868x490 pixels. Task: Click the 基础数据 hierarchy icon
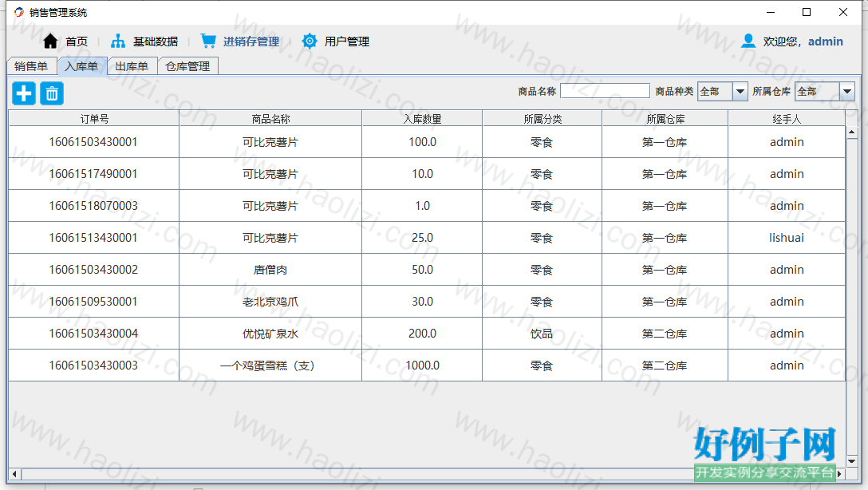coord(118,41)
